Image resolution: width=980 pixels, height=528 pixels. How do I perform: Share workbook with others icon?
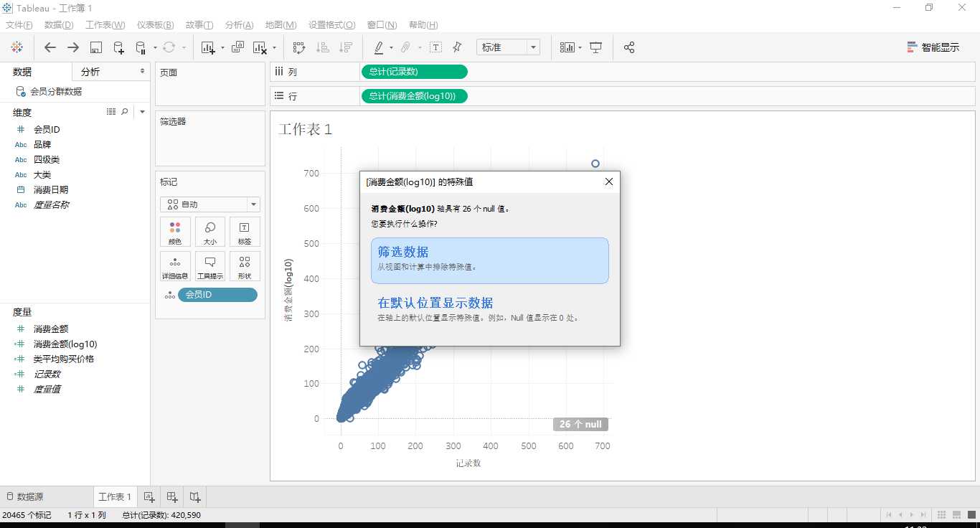(x=629, y=47)
